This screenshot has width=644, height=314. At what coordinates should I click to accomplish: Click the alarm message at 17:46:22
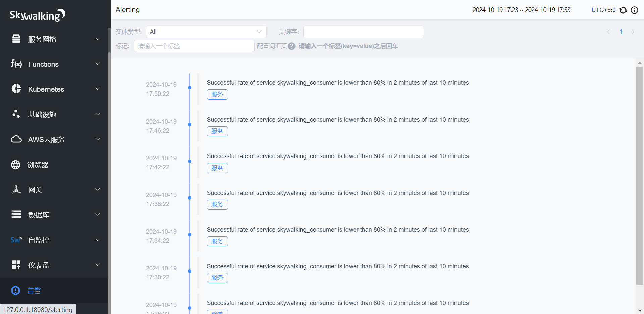pos(338,120)
